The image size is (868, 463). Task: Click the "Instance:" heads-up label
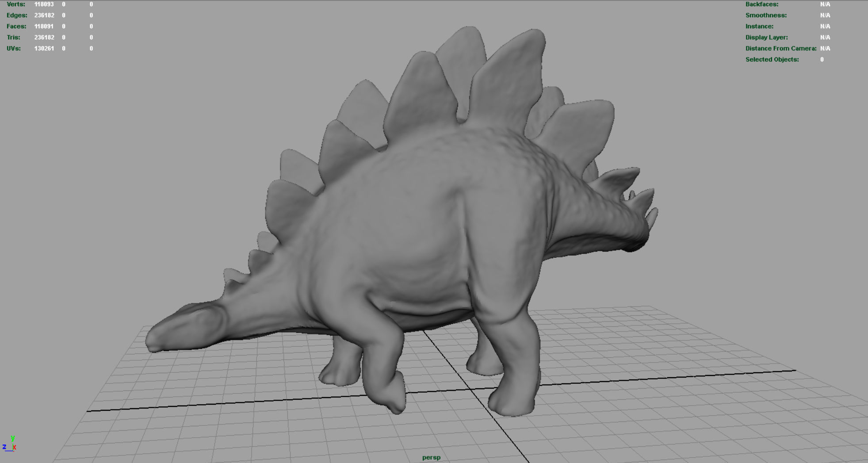tap(760, 27)
